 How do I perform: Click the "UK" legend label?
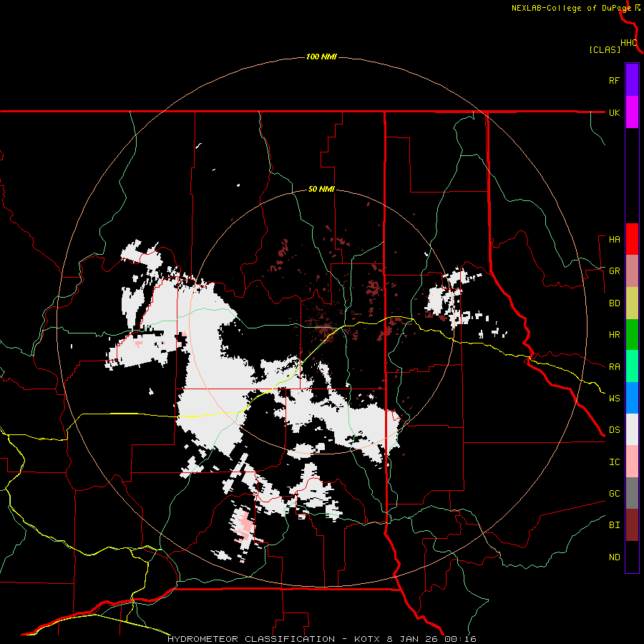pos(614,113)
